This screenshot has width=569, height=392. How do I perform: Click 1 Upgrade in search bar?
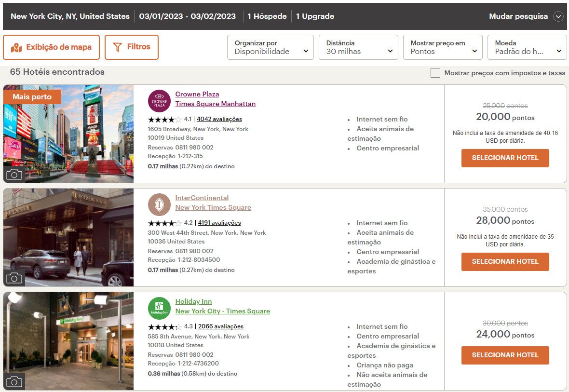click(315, 16)
